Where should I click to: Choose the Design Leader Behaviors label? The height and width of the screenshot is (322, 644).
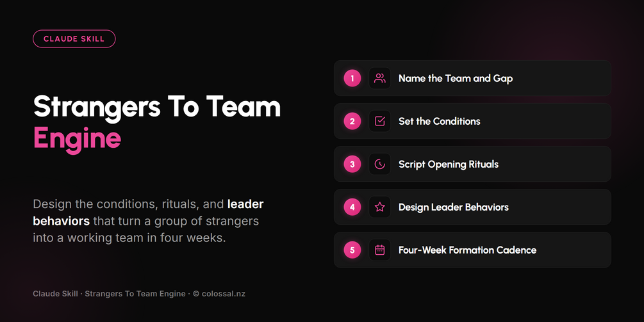[454, 207]
